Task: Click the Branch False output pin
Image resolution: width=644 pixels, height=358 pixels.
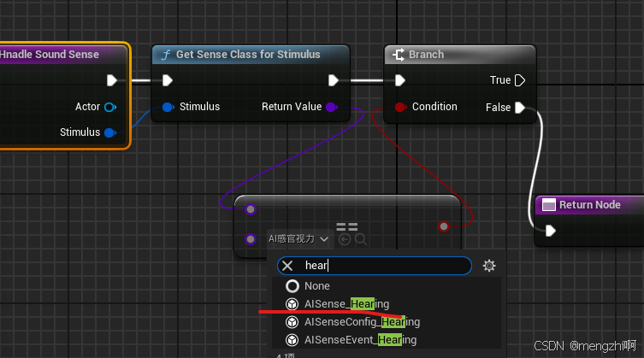Action: (519, 107)
